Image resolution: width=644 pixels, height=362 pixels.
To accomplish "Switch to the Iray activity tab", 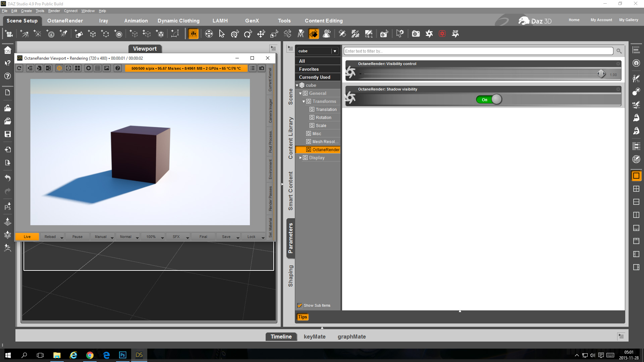I will [x=103, y=20].
